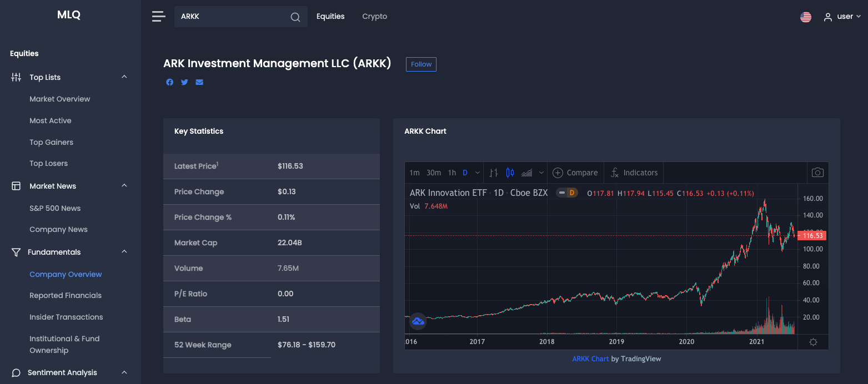Open the Indicators fx button
Viewport: 868px width, 384px height.
tap(634, 173)
